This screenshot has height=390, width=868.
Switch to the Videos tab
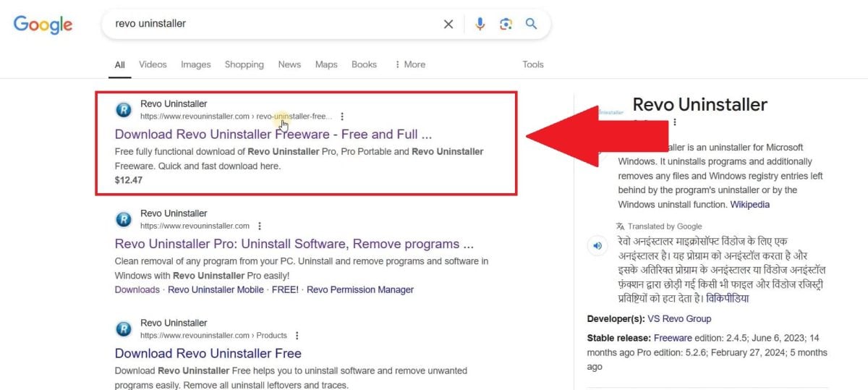pyautogui.click(x=153, y=64)
